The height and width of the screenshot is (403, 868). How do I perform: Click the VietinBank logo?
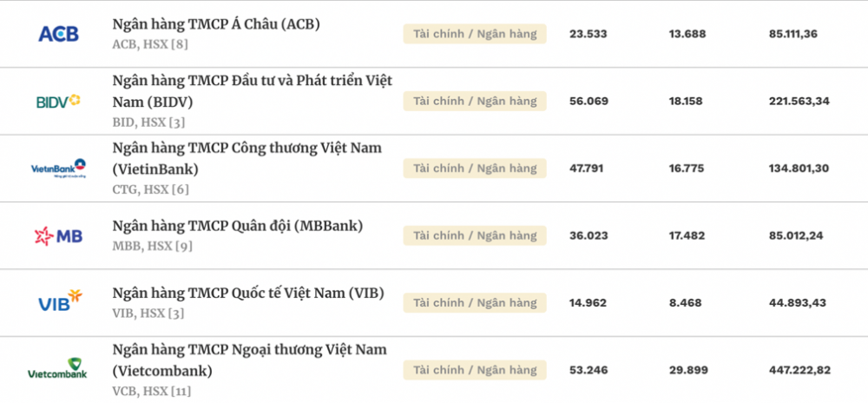click(x=58, y=168)
